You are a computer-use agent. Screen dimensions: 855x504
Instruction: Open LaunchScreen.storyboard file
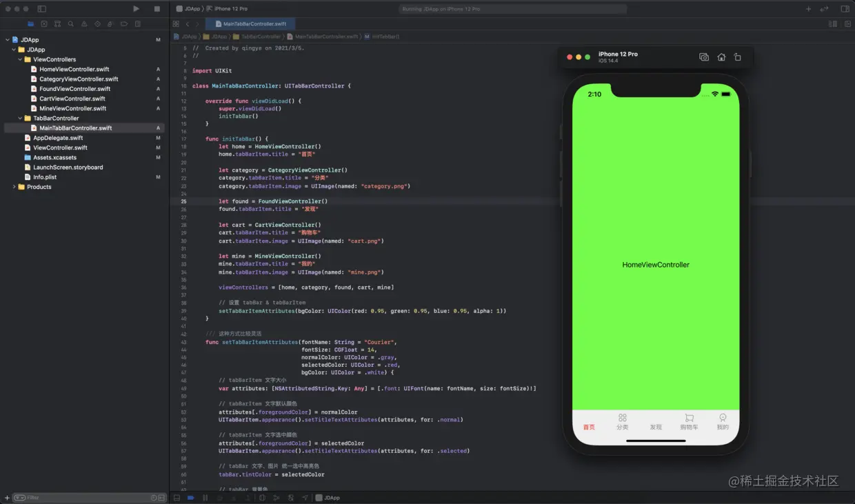click(68, 168)
